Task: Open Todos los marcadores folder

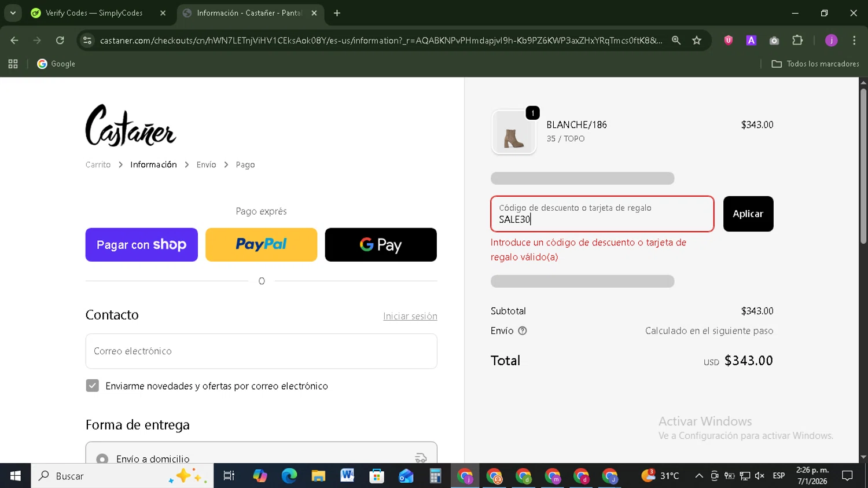Action: click(x=815, y=64)
